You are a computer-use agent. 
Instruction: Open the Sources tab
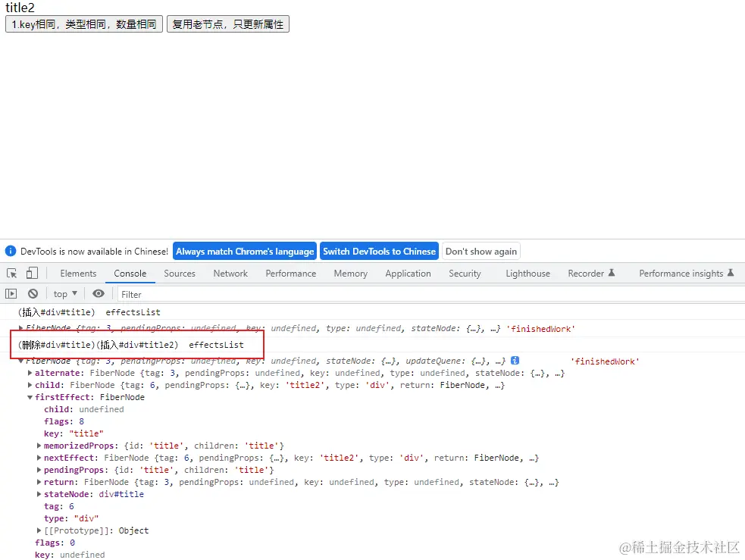pyautogui.click(x=180, y=274)
